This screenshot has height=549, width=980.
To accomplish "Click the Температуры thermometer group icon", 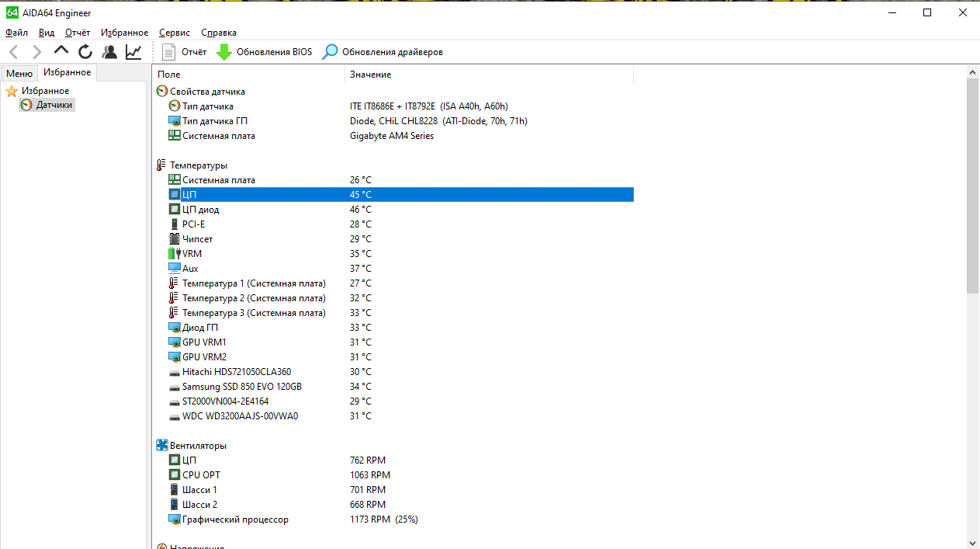I will pos(161,165).
